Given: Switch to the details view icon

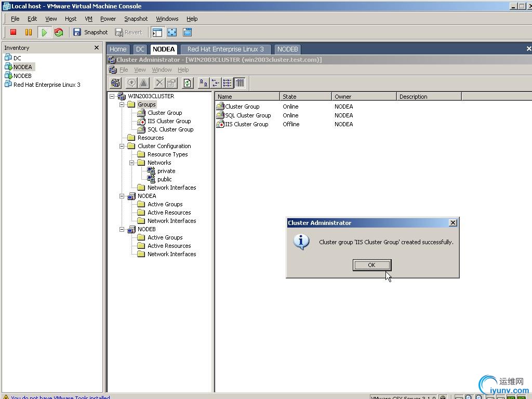Looking at the screenshot, I should click(240, 83).
